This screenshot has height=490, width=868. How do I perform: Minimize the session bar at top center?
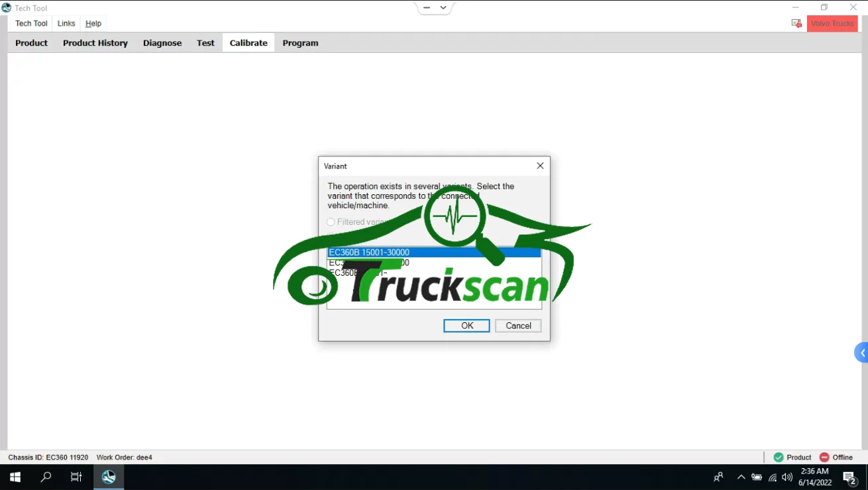tap(426, 8)
